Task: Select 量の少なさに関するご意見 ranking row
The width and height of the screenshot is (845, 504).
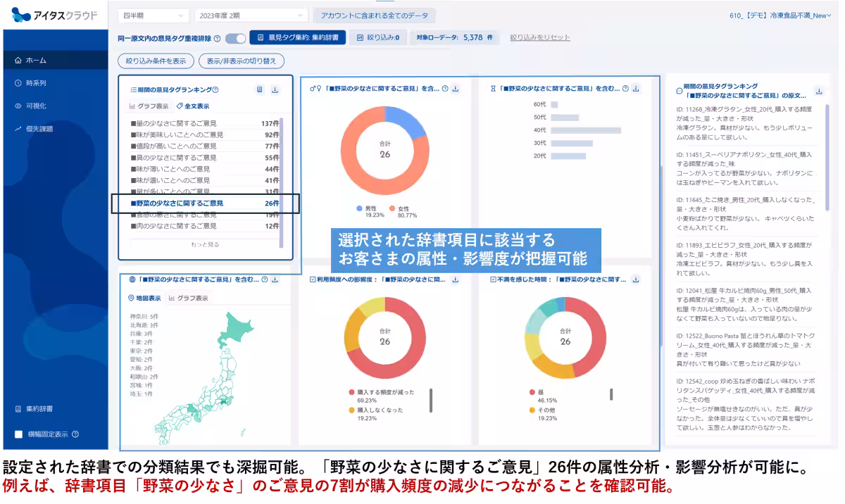Action: pyautogui.click(x=205, y=123)
